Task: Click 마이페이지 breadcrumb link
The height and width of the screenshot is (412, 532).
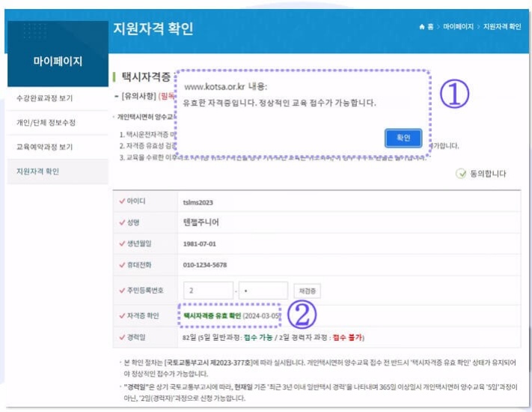Action: click(458, 26)
